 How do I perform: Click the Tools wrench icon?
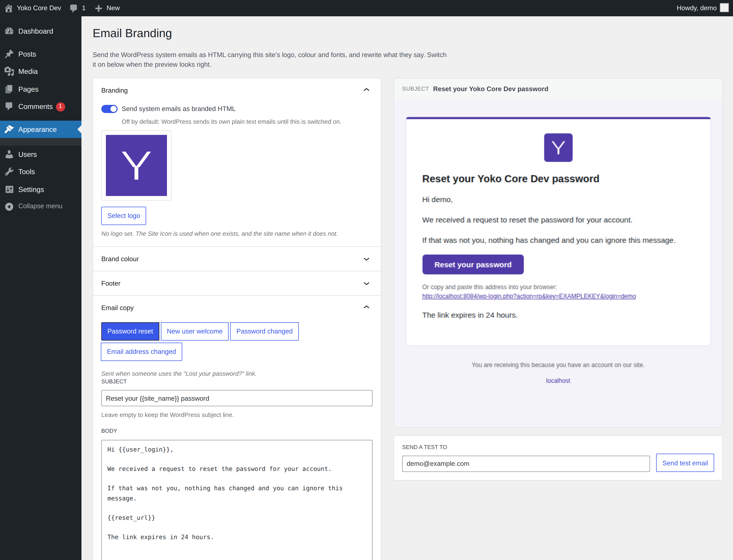(x=9, y=172)
